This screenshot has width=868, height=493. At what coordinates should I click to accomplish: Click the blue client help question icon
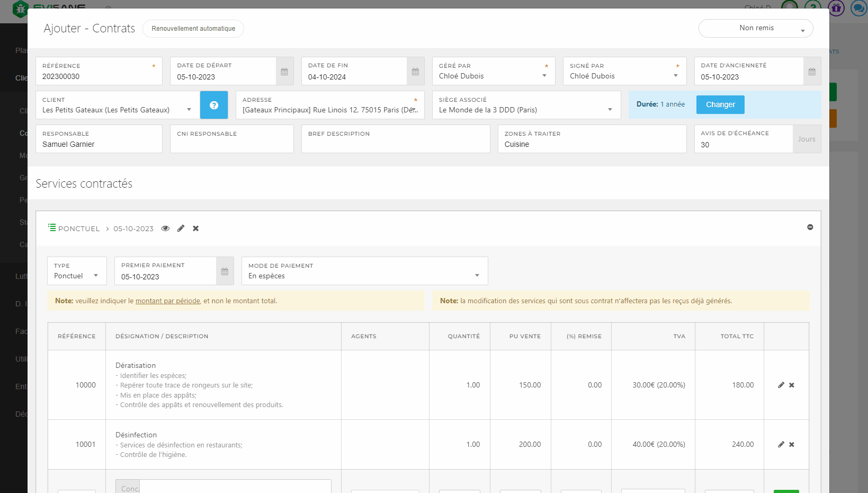click(214, 105)
